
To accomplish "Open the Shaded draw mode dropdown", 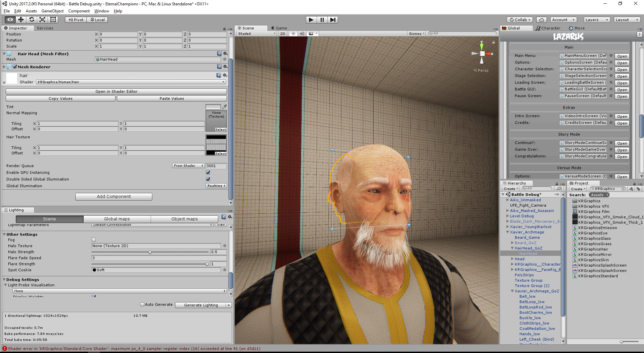I will (x=256, y=33).
